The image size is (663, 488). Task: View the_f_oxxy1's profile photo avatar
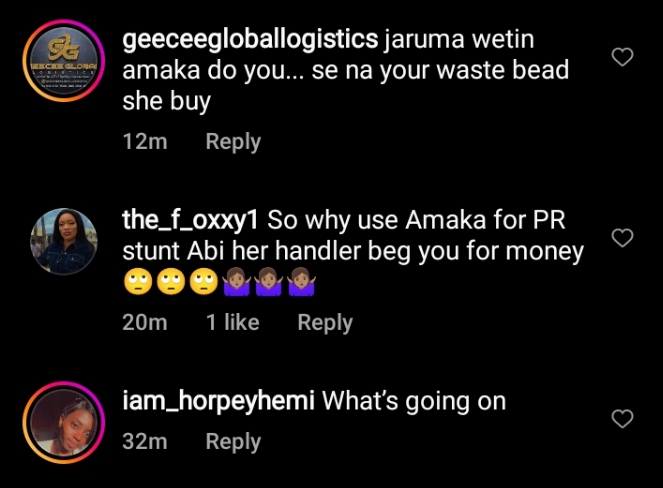pyautogui.click(x=64, y=241)
